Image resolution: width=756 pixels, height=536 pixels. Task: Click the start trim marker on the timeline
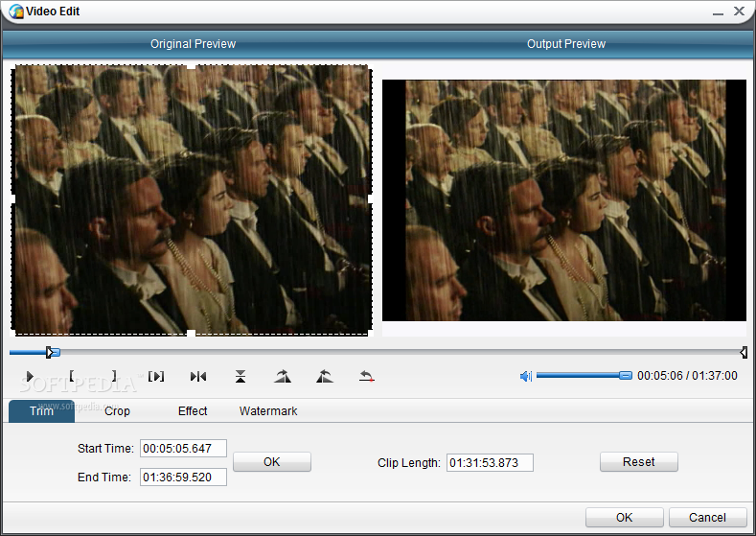tap(49, 352)
